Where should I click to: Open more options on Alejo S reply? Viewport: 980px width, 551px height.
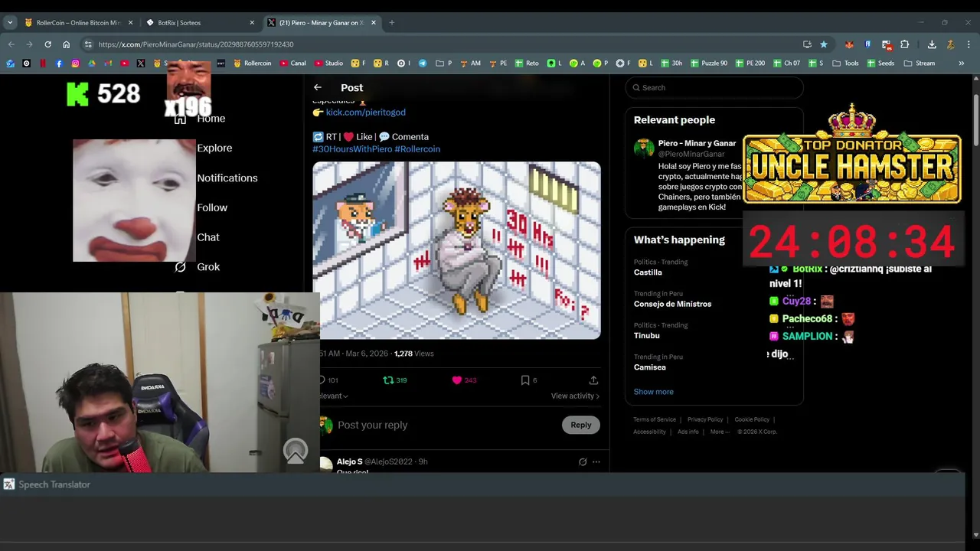(596, 461)
